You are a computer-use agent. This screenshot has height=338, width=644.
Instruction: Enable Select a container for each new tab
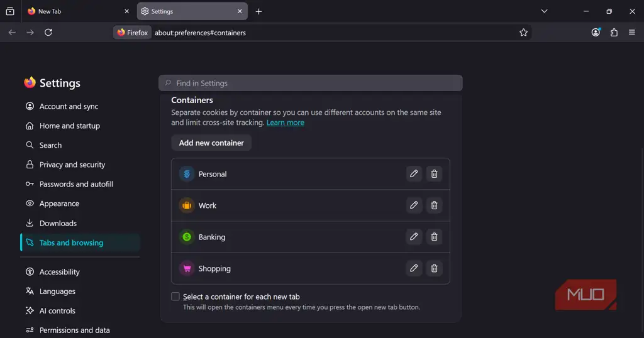click(x=175, y=297)
